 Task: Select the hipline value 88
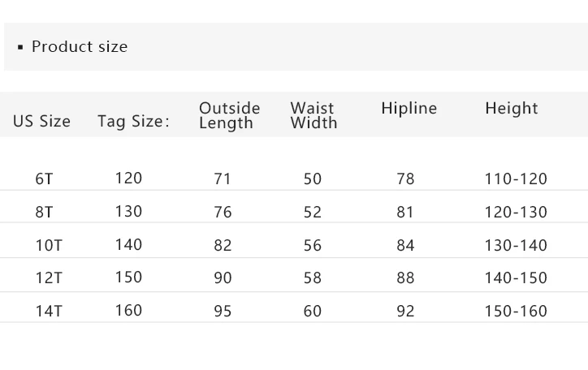click(x=405, y=278)
